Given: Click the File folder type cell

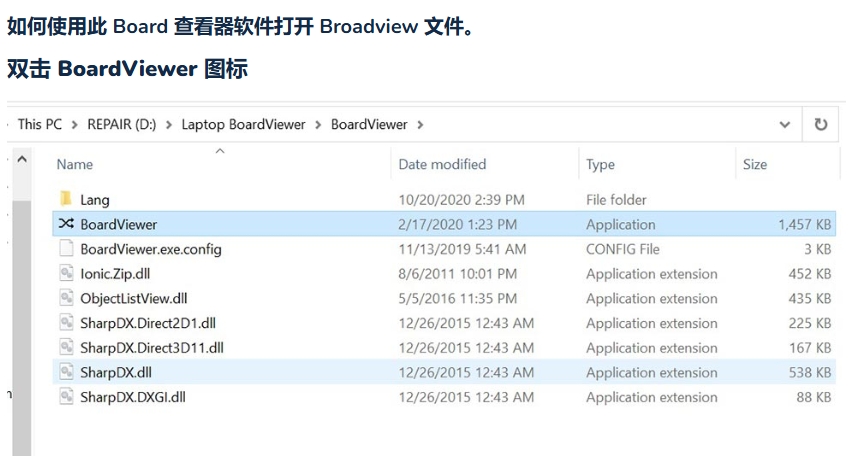Looking at the screenshot, I should tap(616, 200).
